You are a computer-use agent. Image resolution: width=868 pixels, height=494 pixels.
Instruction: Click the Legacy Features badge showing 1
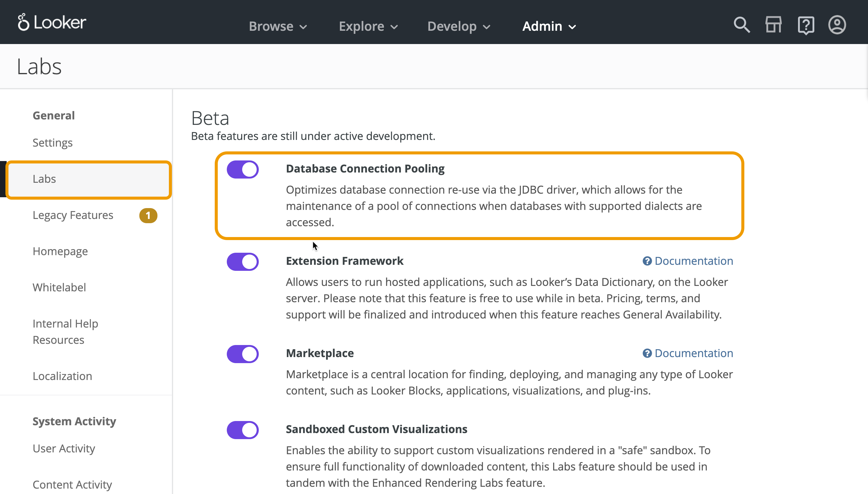pos(148,215)
